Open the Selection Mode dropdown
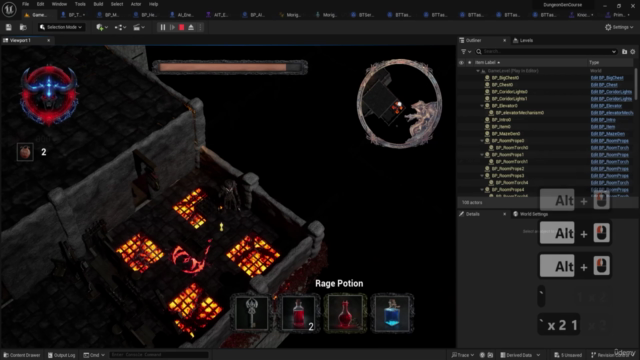Screen dimensions: 640x360 point(61,27)
